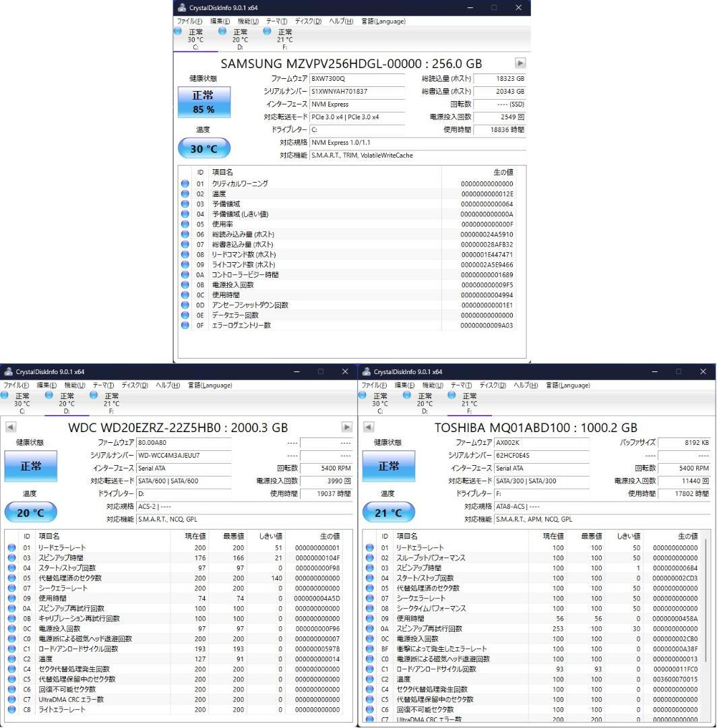Click blue status icon beside クリティカルワーニング attribute
717x728 pixels.
tap(185, 183)
